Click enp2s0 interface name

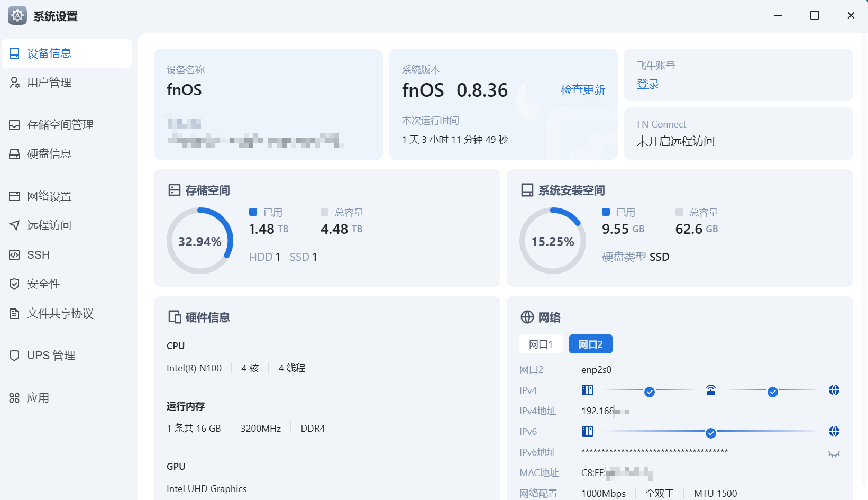pyautogui.click(x=596, y=370)
